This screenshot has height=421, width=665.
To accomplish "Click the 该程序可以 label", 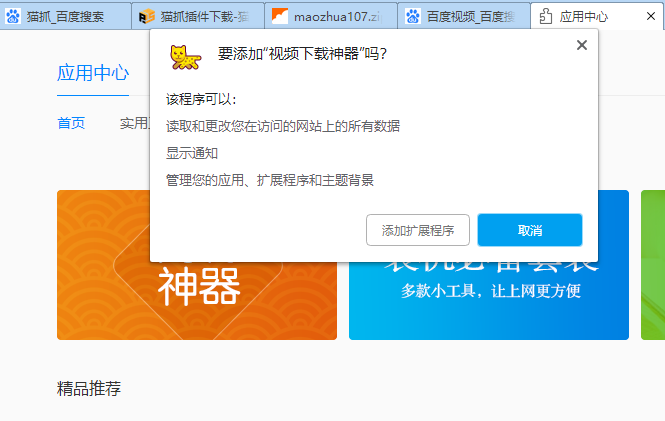I will 201,99.
